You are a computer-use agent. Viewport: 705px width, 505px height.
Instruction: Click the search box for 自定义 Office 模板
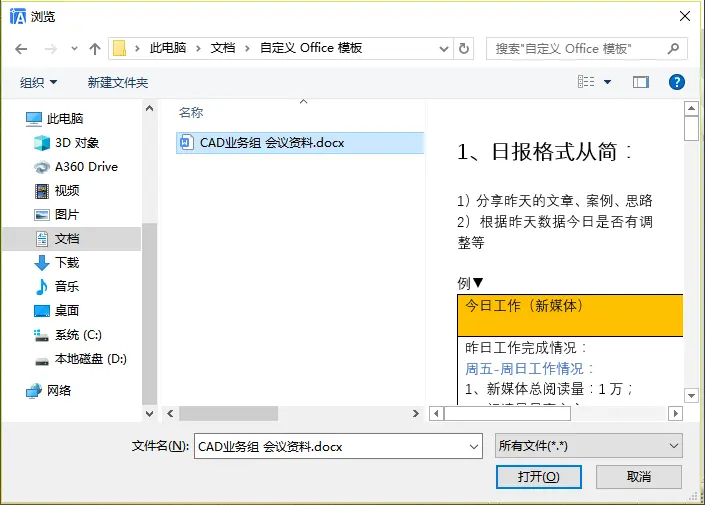tap(587, 49)
